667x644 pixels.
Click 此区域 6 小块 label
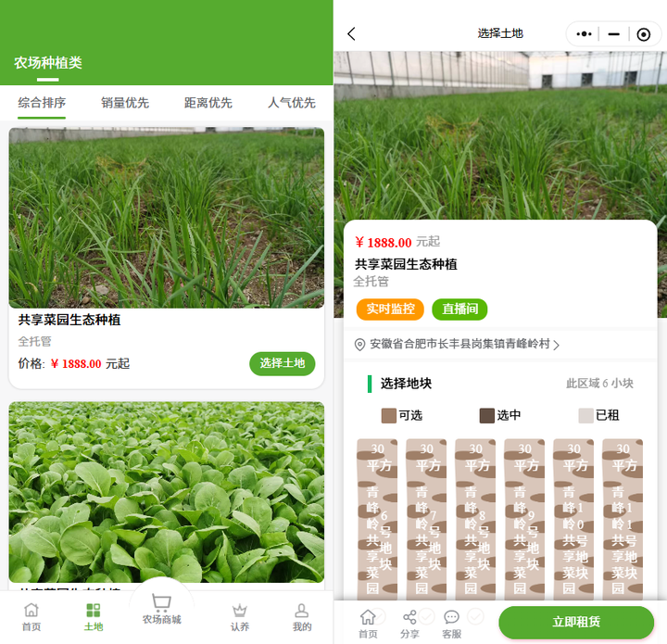599,384
